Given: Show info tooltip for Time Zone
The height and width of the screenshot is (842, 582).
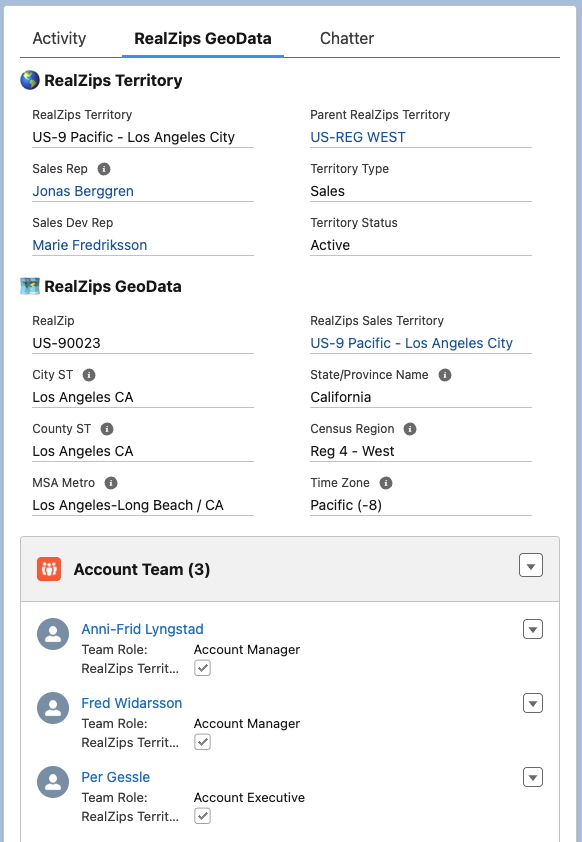Looking at the screenshot, I should pos(386,483).
